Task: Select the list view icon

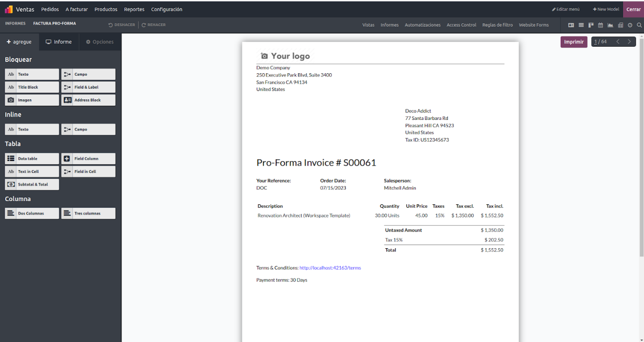Action: tap(581, 25)
